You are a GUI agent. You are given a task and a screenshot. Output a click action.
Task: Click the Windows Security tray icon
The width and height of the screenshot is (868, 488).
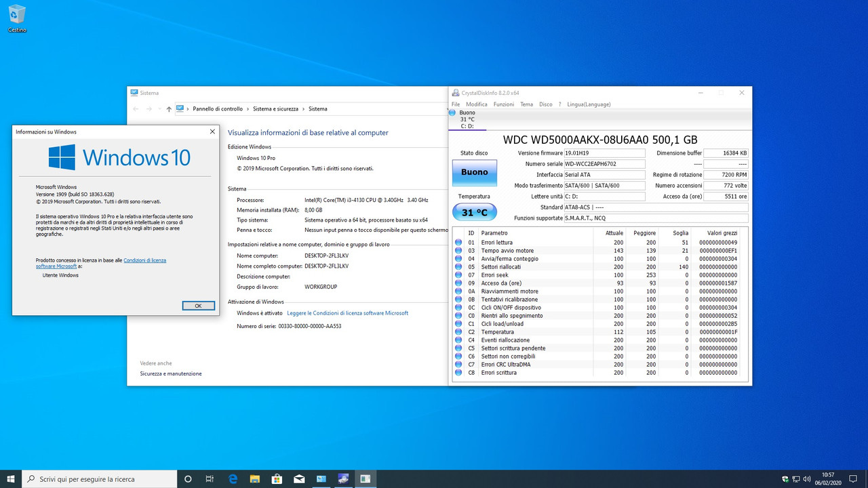(x=785, y=479)
